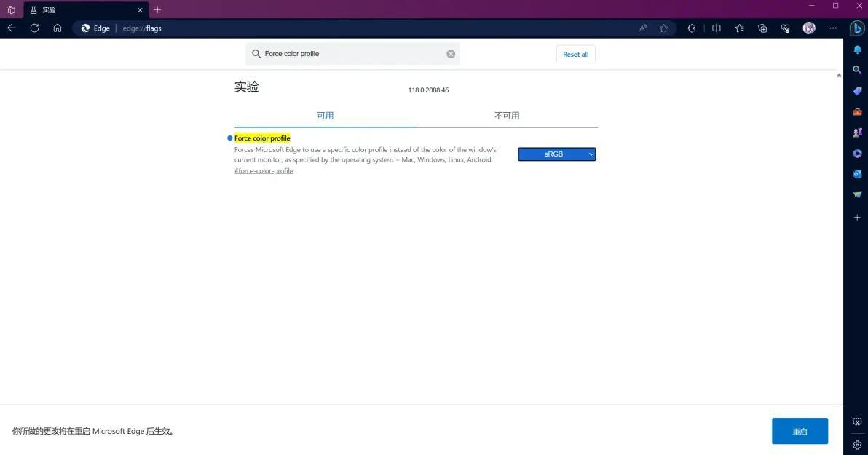Image resolution: width=868 pixels, height=455 pixels.
Task: Open Collections icon in toolbar
Action: coord(762,28)
